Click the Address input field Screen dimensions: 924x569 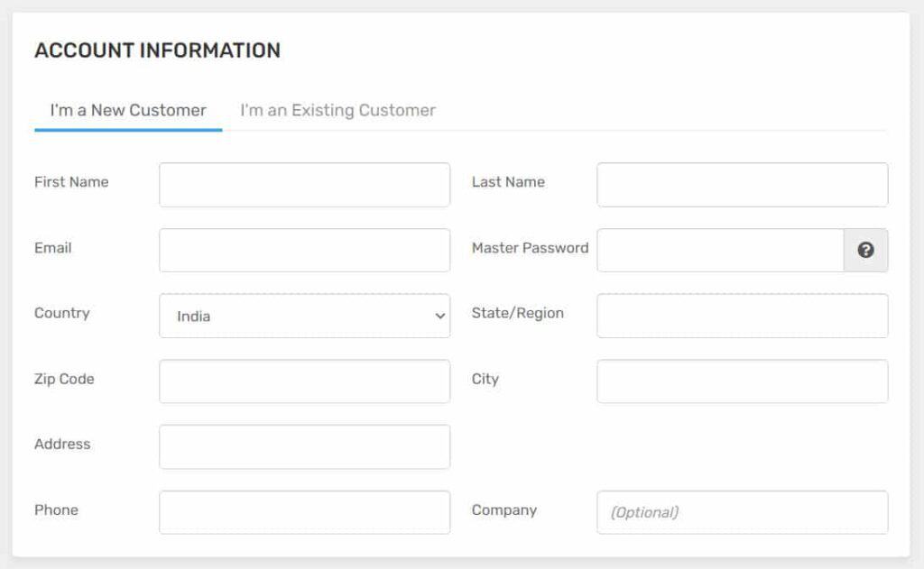[x=304, y=446]
